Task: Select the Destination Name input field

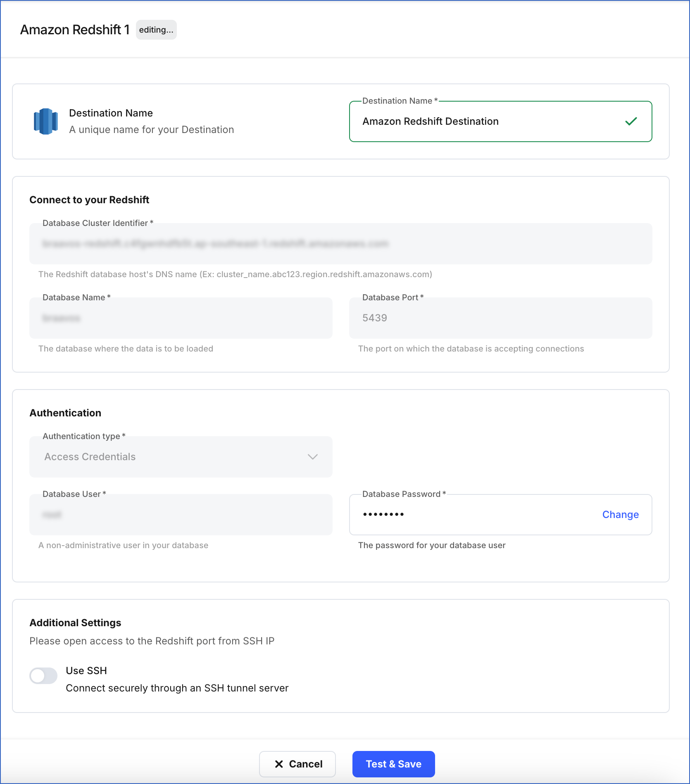Action: click(475, 121)
